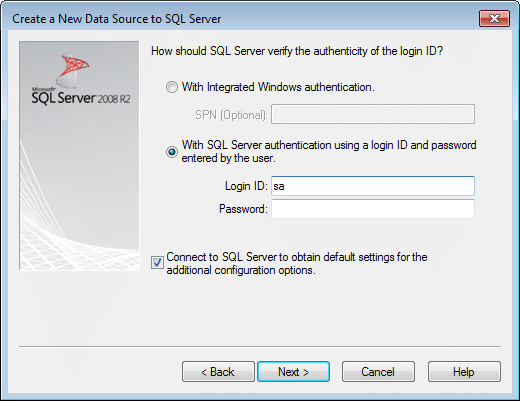Click the greyed SPN (Optional): label
Screen dimensions: 520x401
[231, 115]
